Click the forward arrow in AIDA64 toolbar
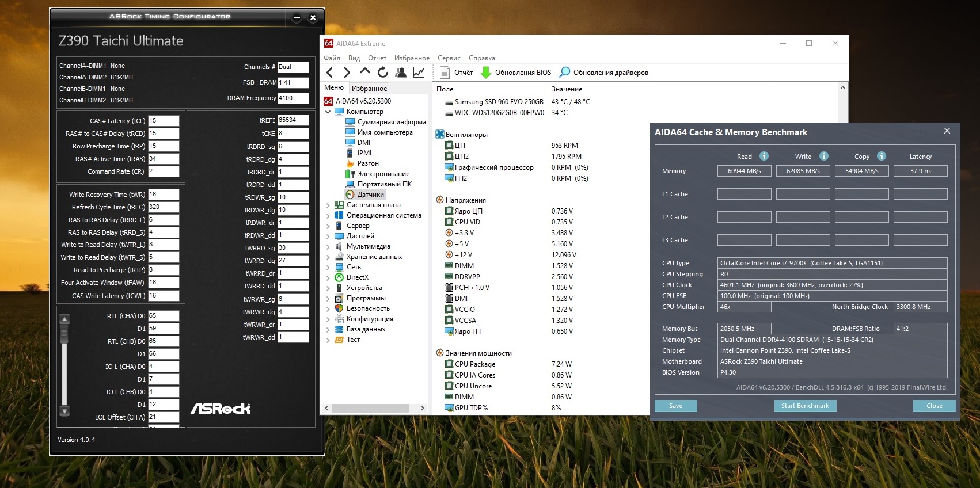This screenshot has width=980, height=488. click(347, 73)
